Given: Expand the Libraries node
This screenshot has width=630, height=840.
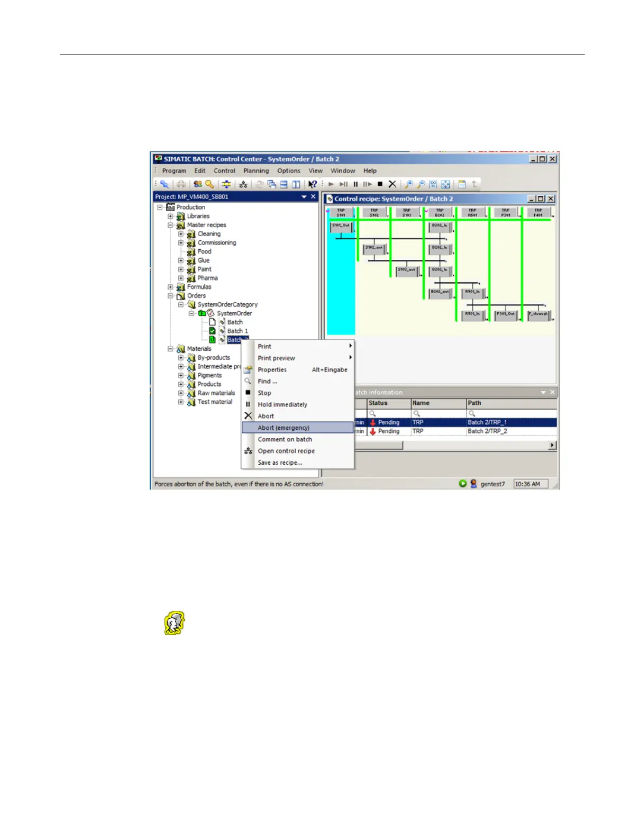Looking at the screenshot, I should (170, 216).
